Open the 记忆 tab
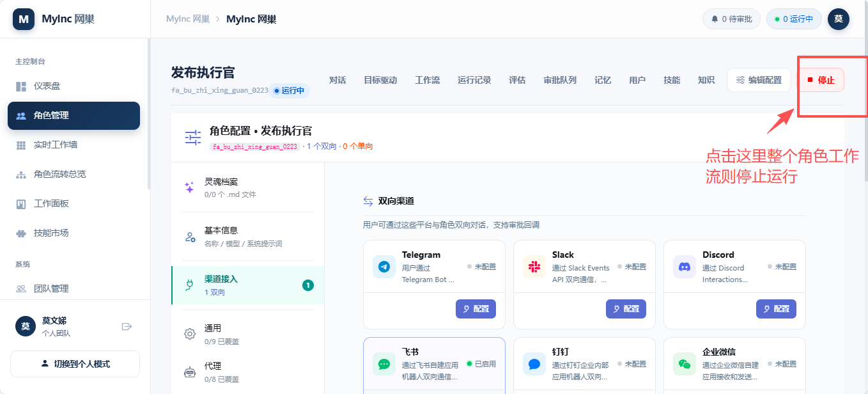The image size is (868, 394). point(603,80)
